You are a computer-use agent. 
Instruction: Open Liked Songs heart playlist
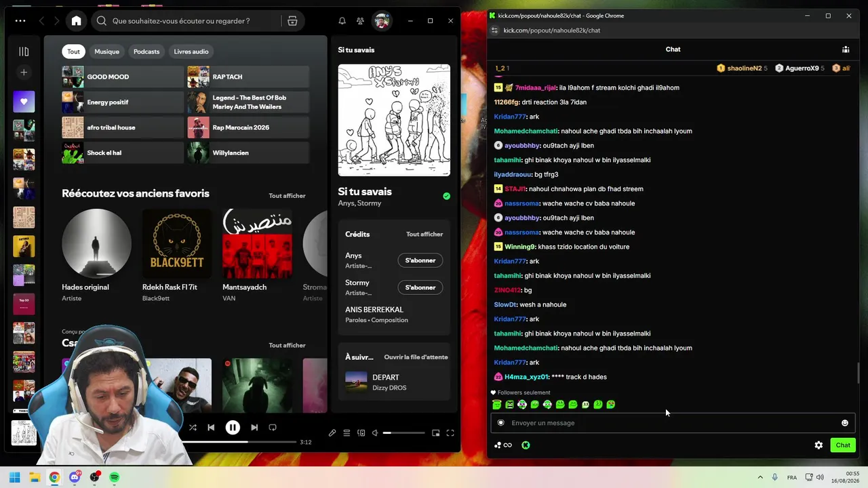pos(24,102)
